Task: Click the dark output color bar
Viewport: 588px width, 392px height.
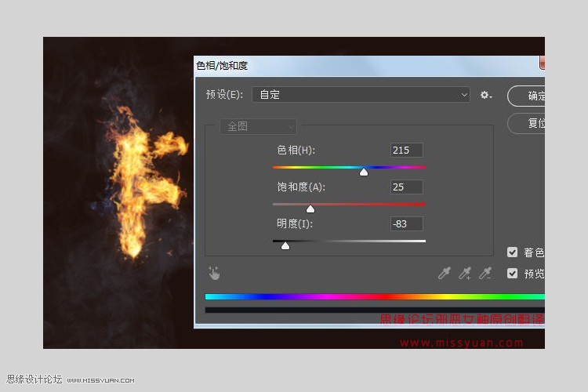Action: [x=375, y=310]
